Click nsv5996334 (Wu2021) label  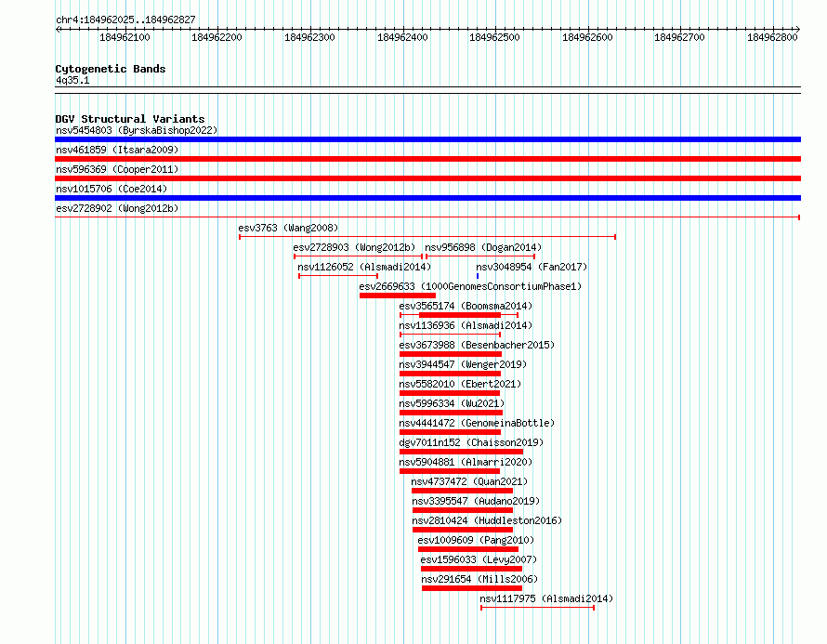(x=452, y=403)
